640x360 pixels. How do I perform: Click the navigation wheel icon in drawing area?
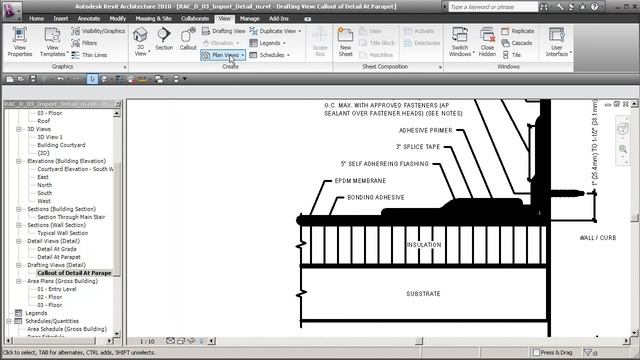623,129
